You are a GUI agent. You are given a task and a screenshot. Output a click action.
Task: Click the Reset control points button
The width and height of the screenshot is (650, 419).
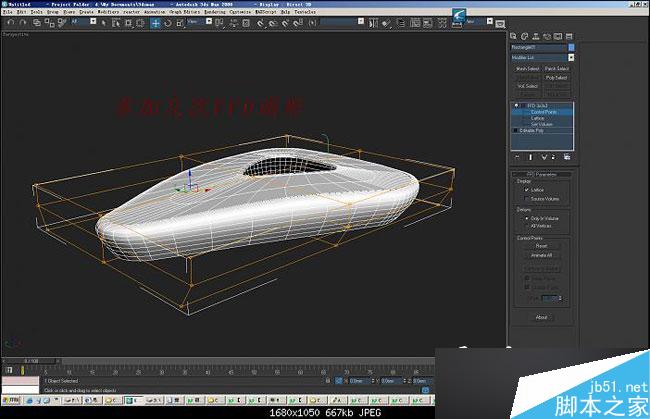[x=541, y=246]
